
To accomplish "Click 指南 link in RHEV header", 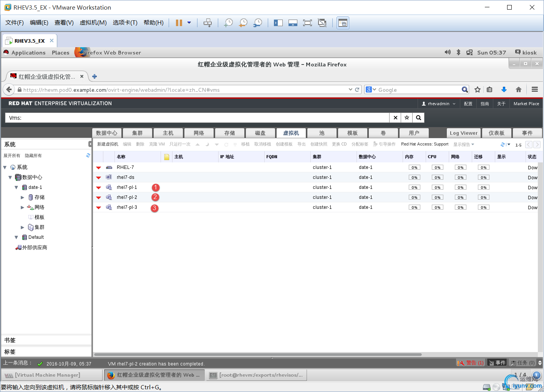I will point(485,104).
